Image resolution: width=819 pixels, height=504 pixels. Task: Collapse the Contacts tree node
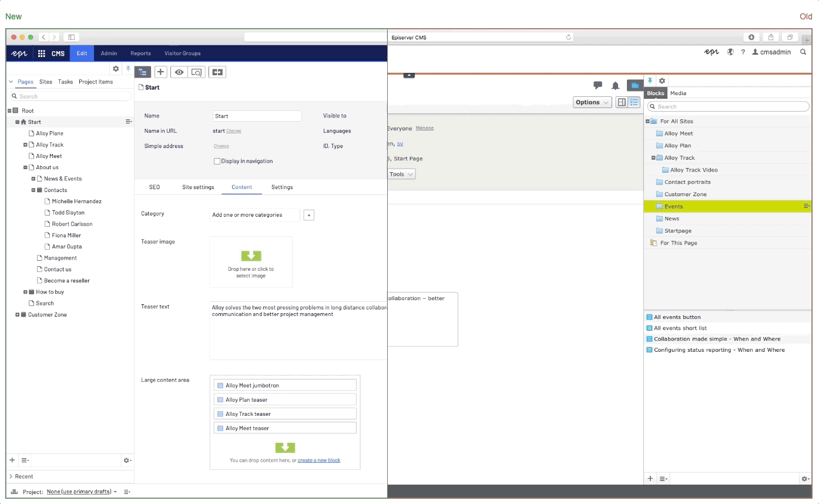click(33, 190)
